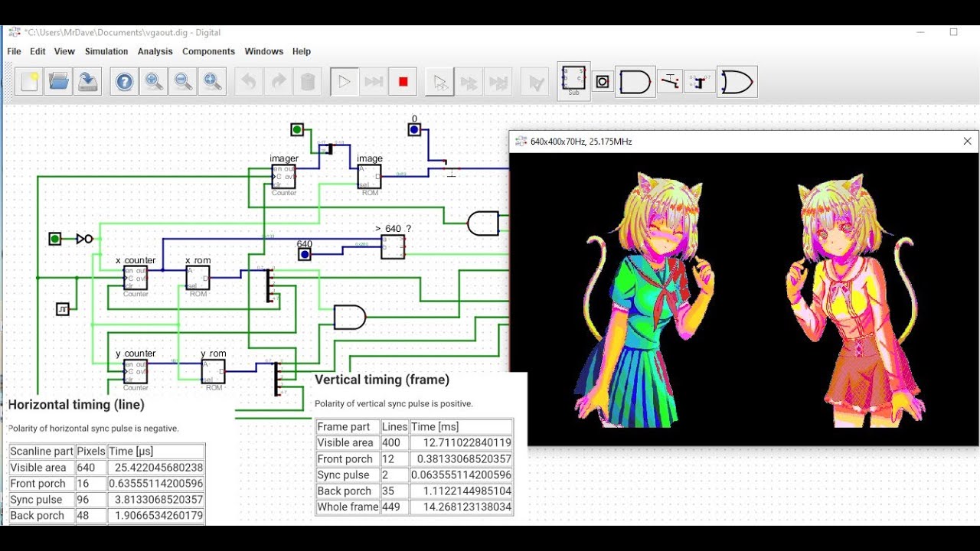
Task: Open the Help menu
Action: [302, 51]
